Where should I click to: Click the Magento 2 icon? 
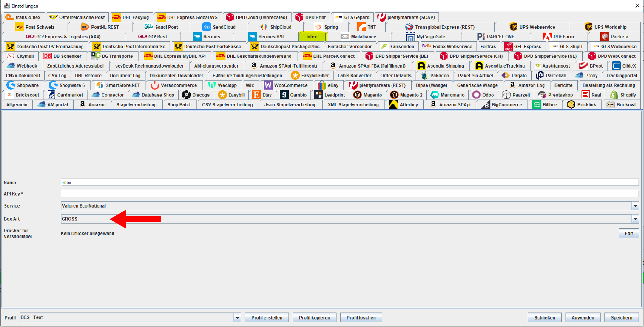[x=394, y=95]
